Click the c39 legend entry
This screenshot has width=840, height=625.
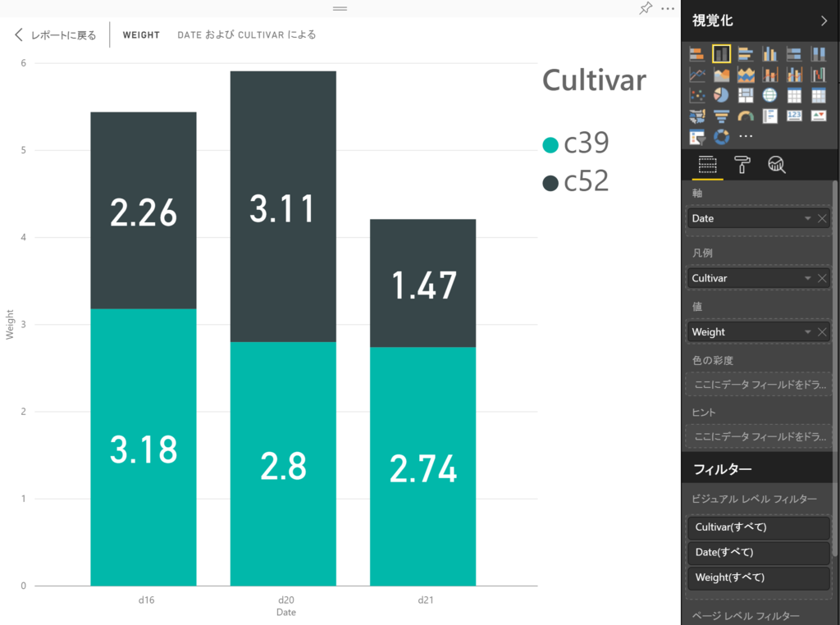pos(576,143)
